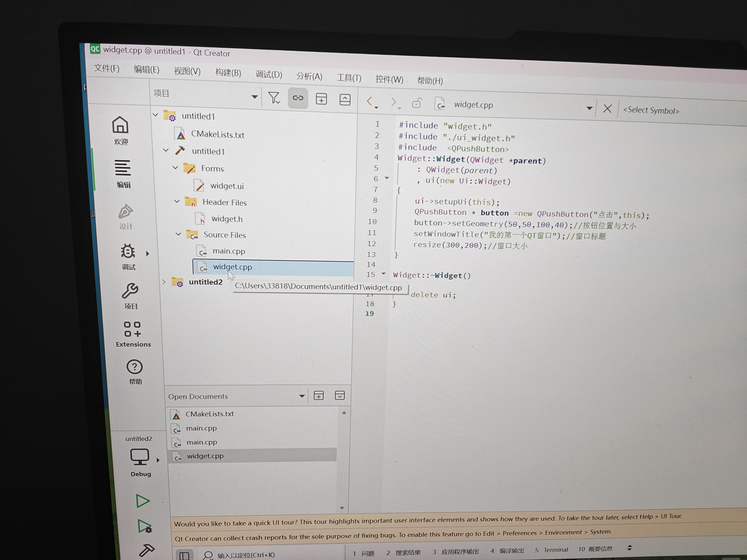Open the 编辑(E) menu
This screenshot has height=560, width=747.
click(147, 69)
